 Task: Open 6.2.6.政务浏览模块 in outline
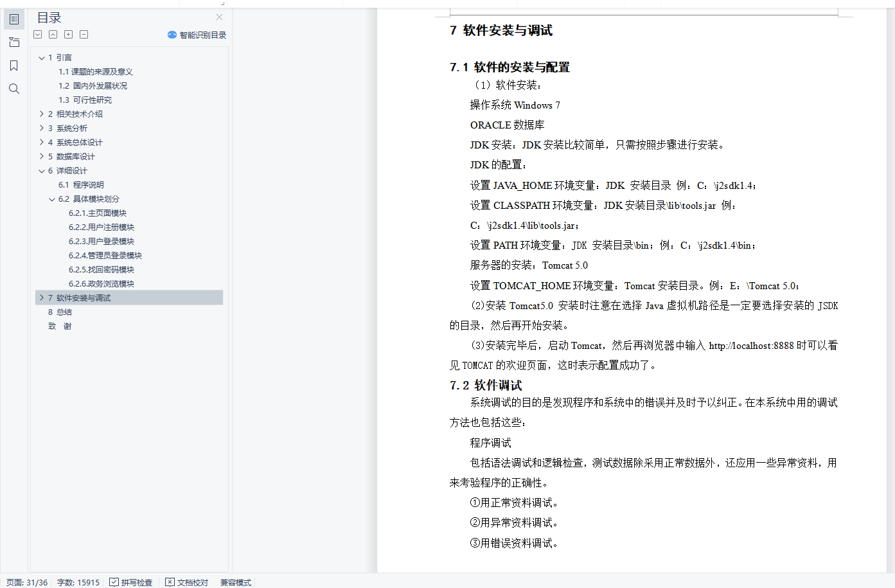point(102,284)
